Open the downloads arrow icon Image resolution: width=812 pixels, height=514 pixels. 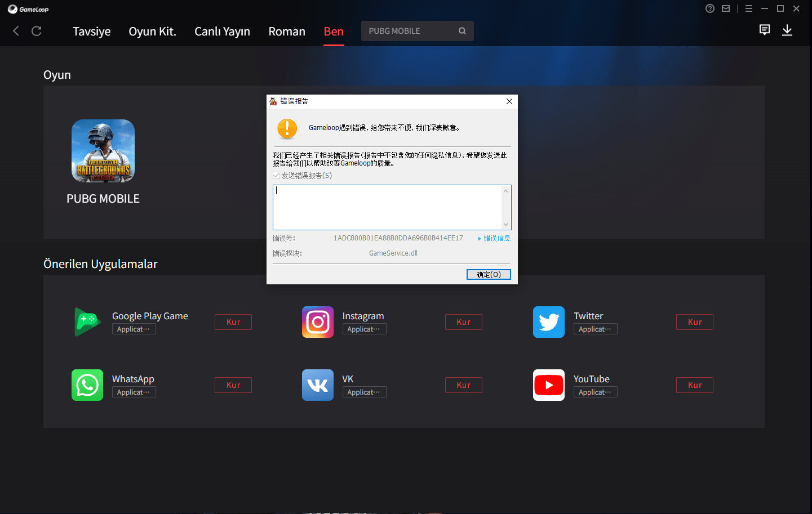(x=787, y=30)
